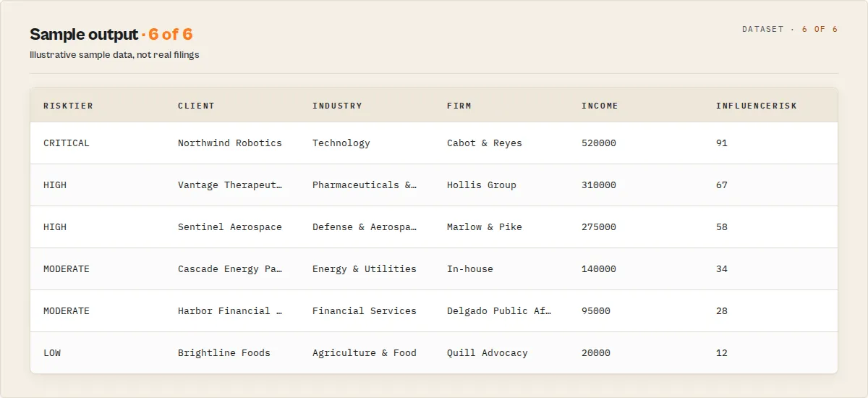Click the INCOME column header
This screenshot has width=868, height=398.
coord(600,106)
